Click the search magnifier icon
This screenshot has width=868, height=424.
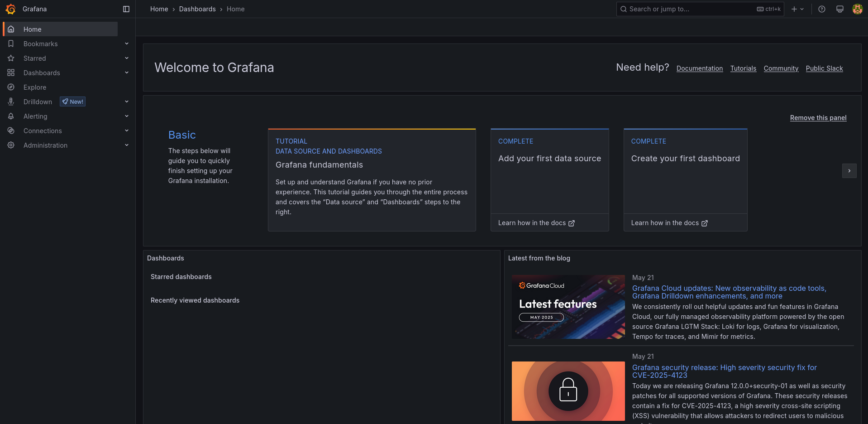pos(624,9)
